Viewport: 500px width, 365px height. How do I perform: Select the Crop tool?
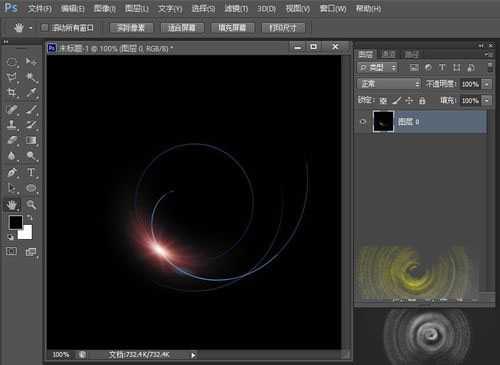(x=12, y=92)
